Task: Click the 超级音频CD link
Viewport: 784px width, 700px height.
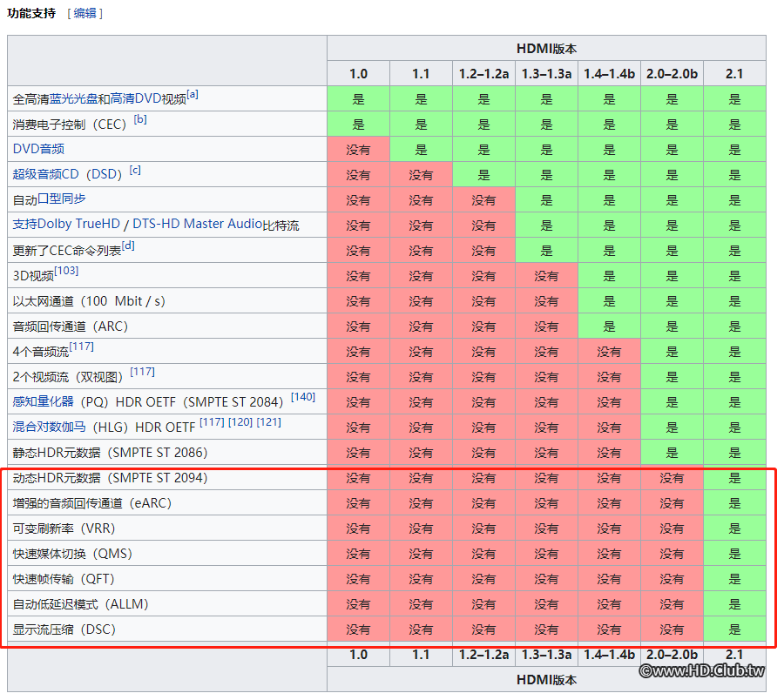Action: point(45,174)
